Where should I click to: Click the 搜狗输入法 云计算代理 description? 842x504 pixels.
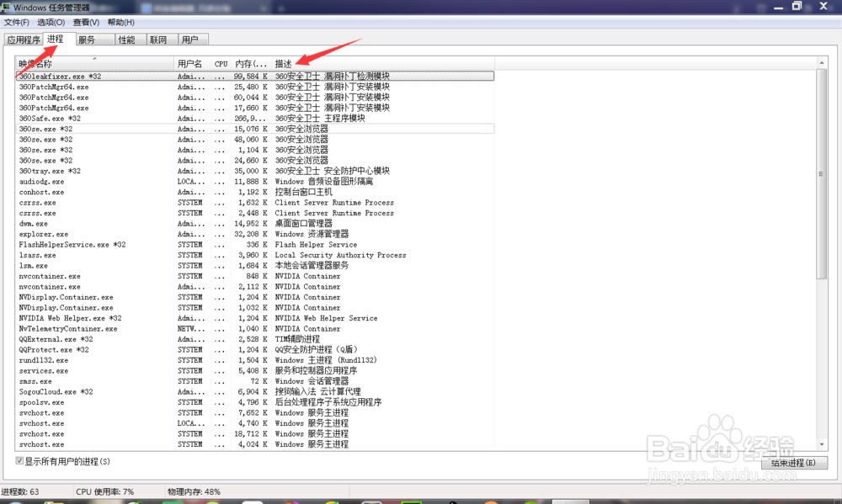click(318, 392)
